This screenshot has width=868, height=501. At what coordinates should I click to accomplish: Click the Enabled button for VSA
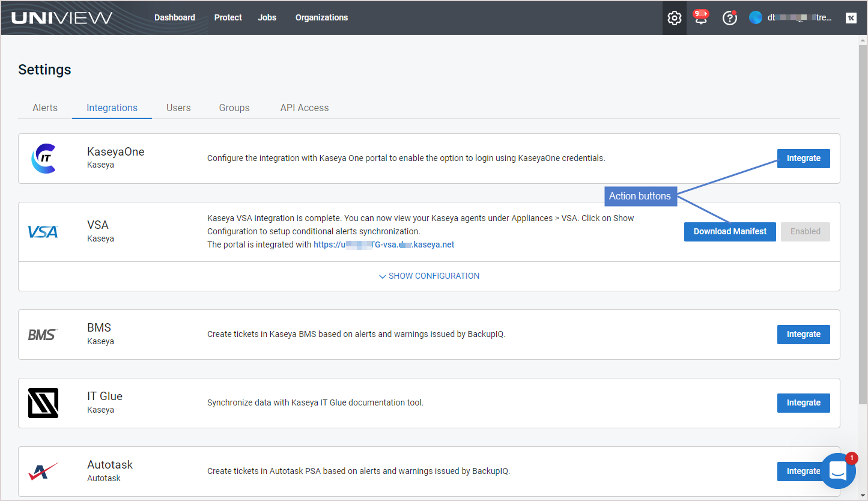(x=806, y=232)
